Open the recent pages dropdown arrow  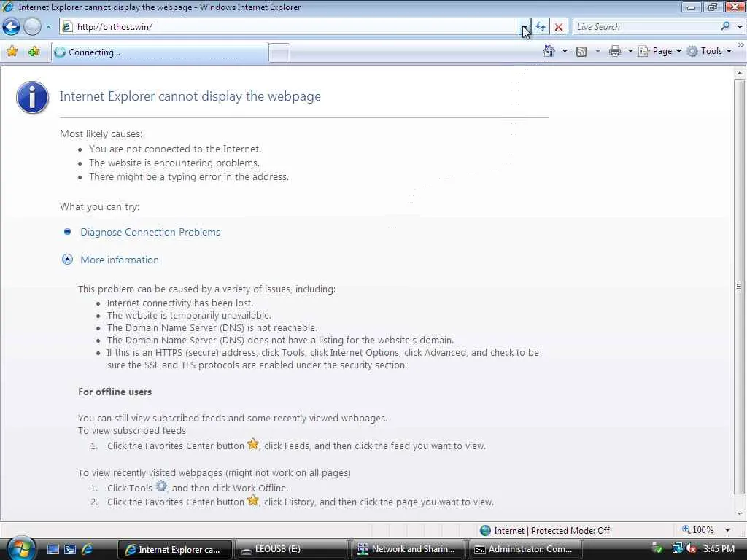tap(48, 27)
